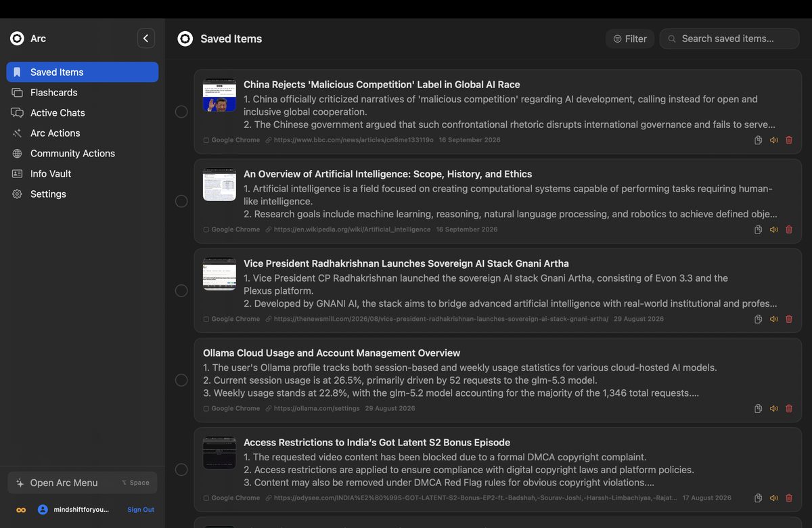Click the blue user avatar icon
The width and height of the screenshot is (812, 528).
[x=43, y=509]
